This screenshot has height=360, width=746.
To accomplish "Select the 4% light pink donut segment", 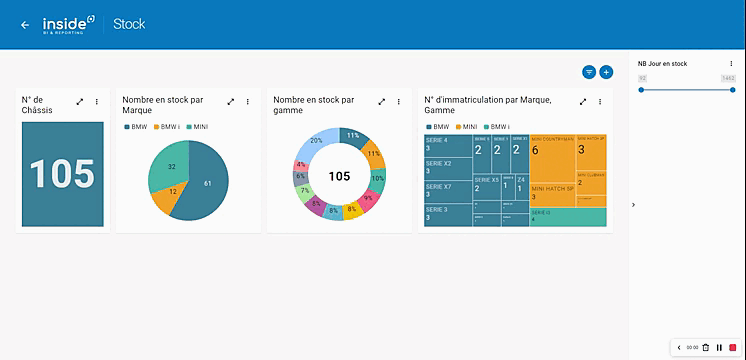I will click(302, 164).
